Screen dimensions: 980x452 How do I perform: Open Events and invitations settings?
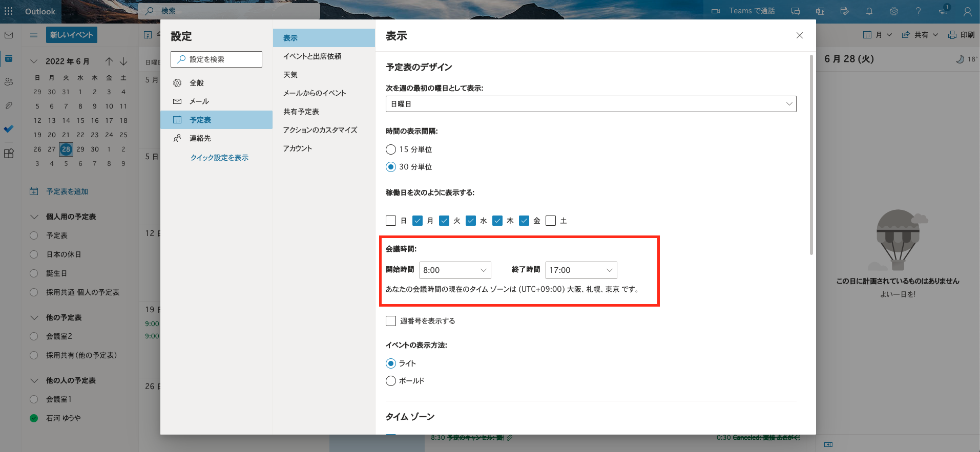pyautogui.click(x=324, y=56)
